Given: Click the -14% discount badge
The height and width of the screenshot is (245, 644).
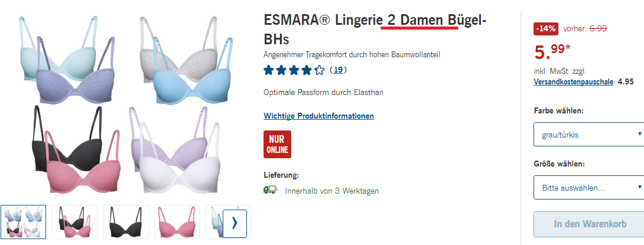Looking at the screenshot, I should 545,29.
